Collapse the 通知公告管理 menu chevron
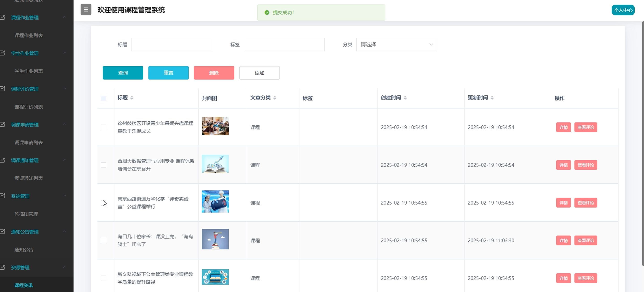This screenshot has width=644, height=292. [65, 231]
